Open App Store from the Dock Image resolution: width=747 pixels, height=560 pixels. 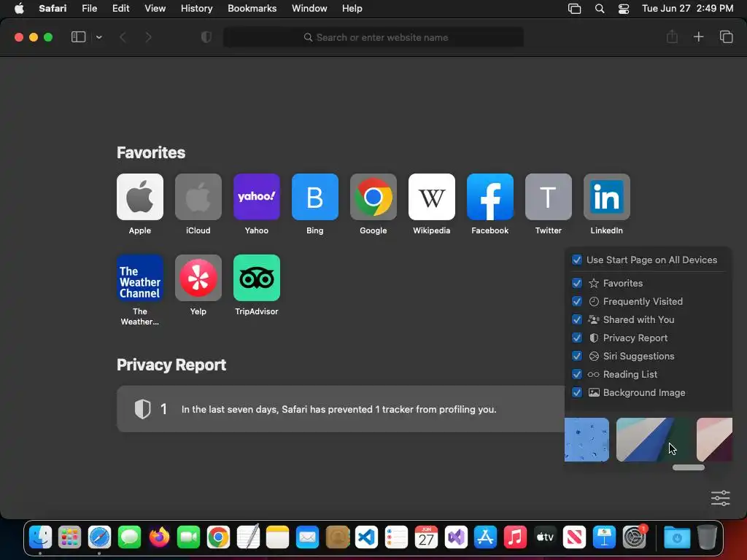pos(485,537)
